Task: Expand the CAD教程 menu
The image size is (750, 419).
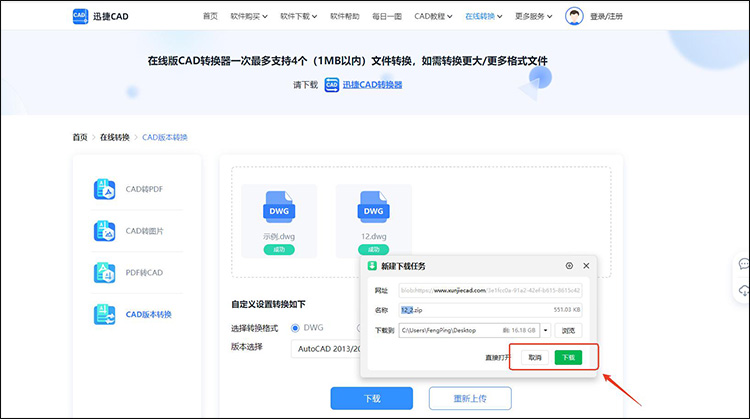Action: point(433,16)
